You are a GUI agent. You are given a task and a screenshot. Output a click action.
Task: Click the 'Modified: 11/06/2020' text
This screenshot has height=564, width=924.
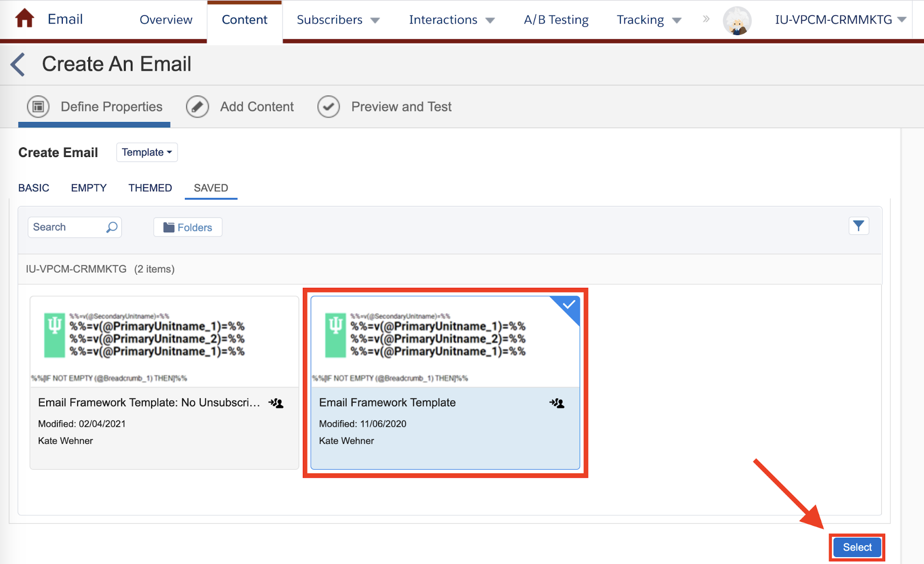[x=363, y=424]
